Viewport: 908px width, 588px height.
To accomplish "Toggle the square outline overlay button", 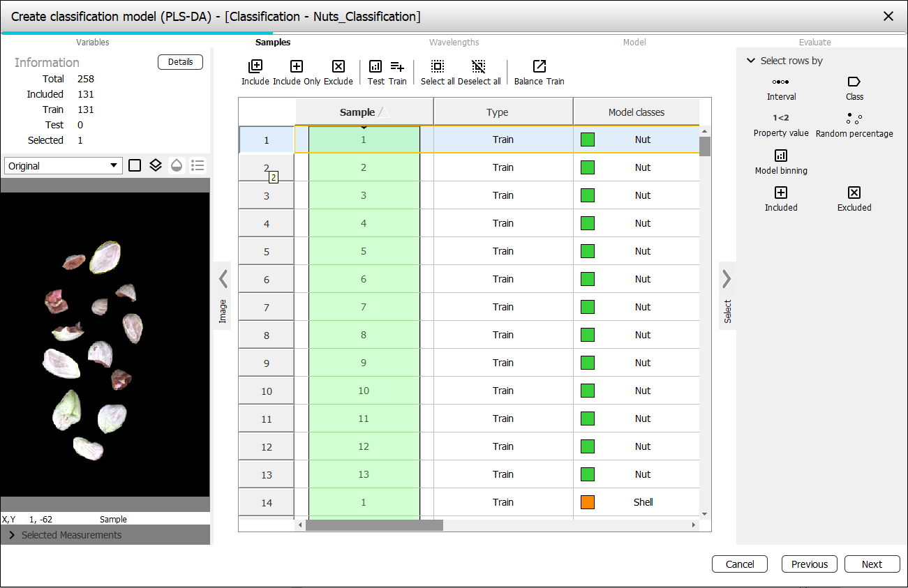I will pyautogui.click(x=135, y=165).
